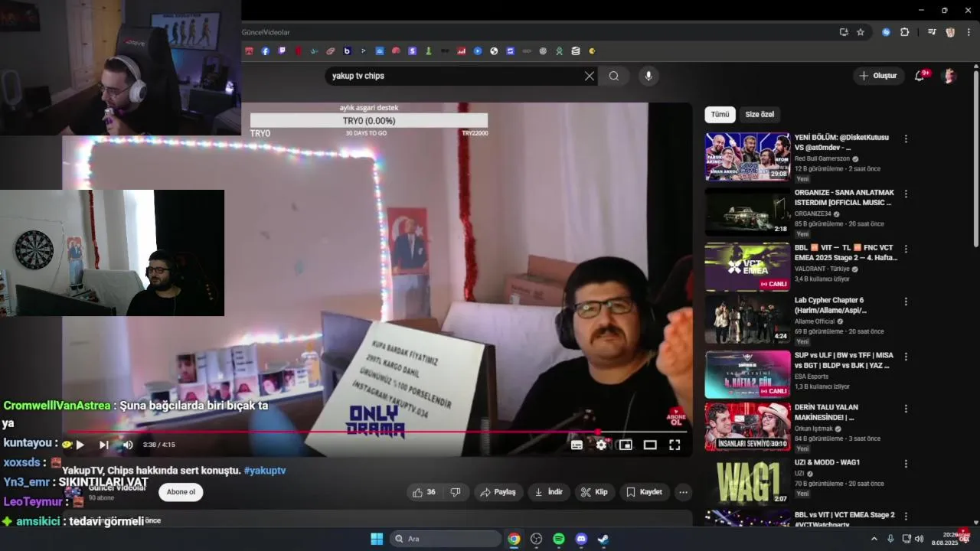
Task: Open DERİN TALU YALAN MAKİNESİNDE title
Action: pyautogui.click(x=826, y=412)
